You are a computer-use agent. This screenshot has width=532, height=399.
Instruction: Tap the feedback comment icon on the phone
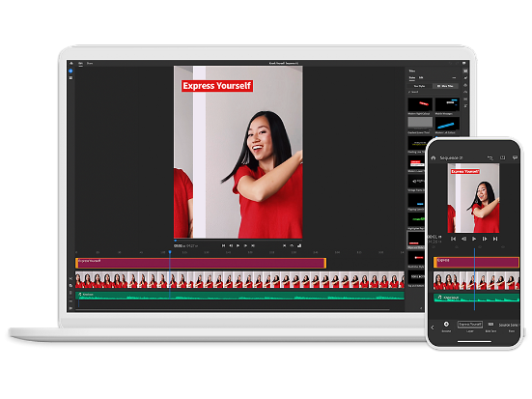point(515,157)
